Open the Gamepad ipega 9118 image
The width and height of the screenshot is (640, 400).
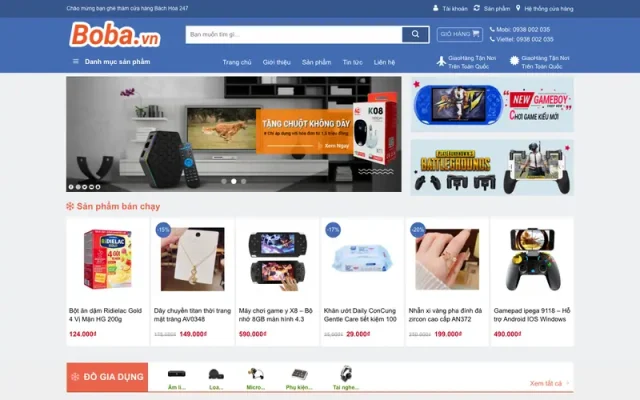[532, 259]
